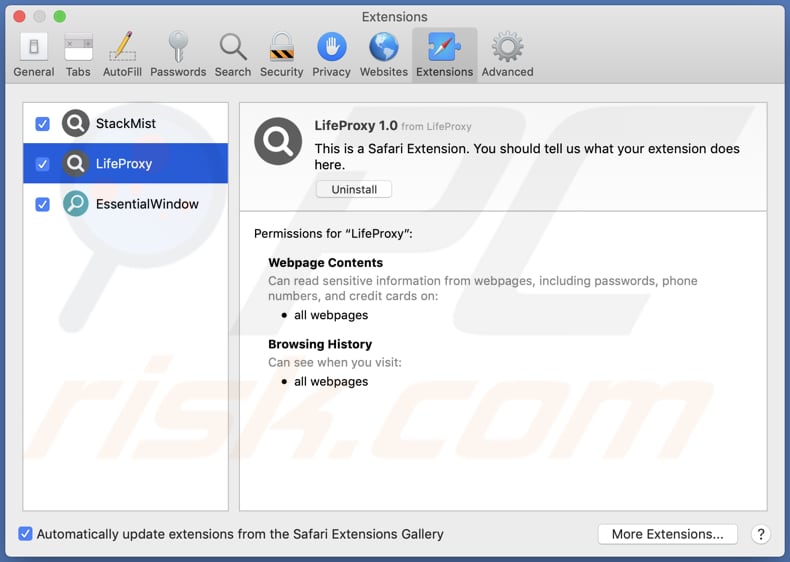The width and height of the screenshot is (790, 562).
Task: Disable the StackMist extension checkbox
Action: click(43, 123)
